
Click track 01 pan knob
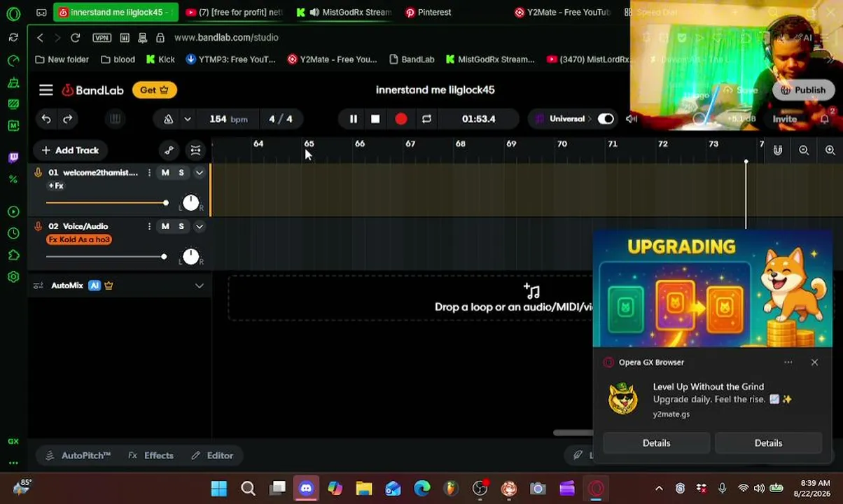pyautogui.click(x=190, y=203)
